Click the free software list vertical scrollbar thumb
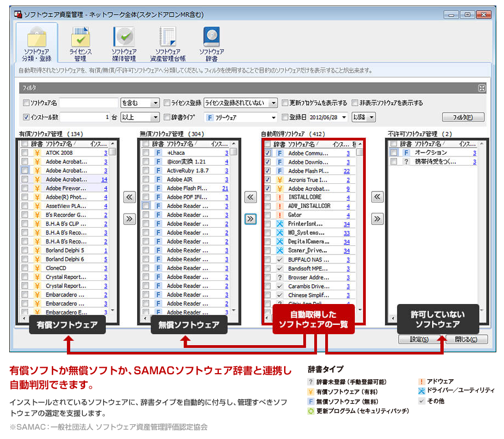The height and width of the screenshot is (439, 504). (x=234, y=152)
